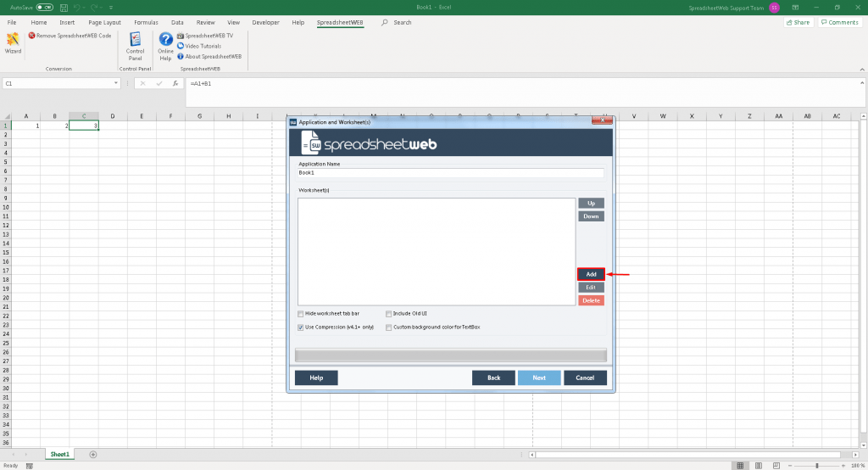The image size is (868, 470).
Task: Toggle the AutoSave switch
Action: (x=44, y=8)
